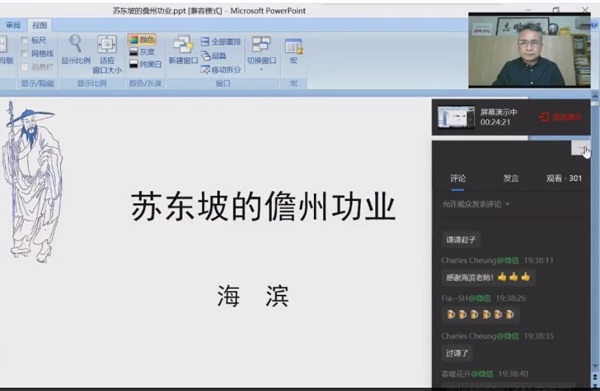
Task: Open the 审阅 ribbon tab
Action: [13, 25]
